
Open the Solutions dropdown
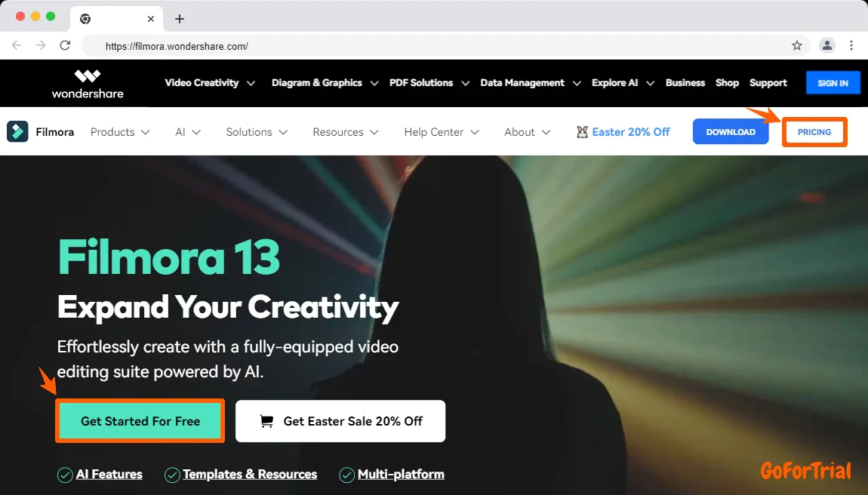[257, 132]
